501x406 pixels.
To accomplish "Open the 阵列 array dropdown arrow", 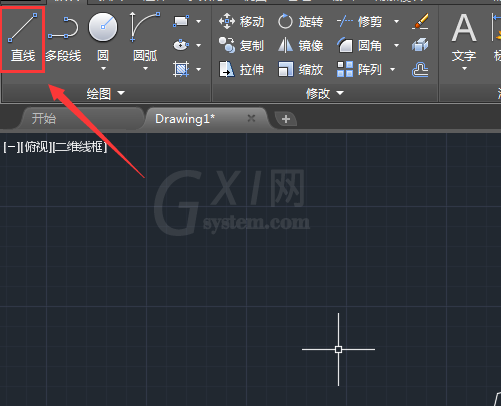I will pos(392,69).
